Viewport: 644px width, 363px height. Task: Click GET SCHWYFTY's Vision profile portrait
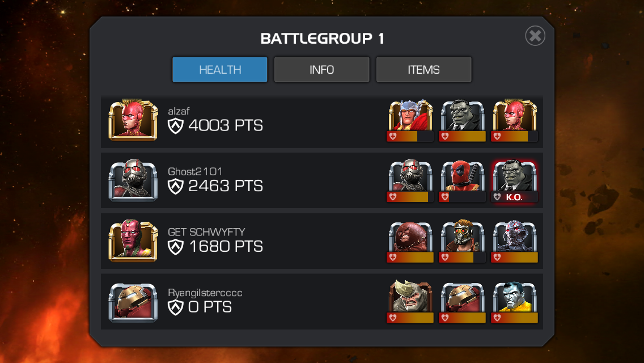pyautogui.click(x=133, y=240)
